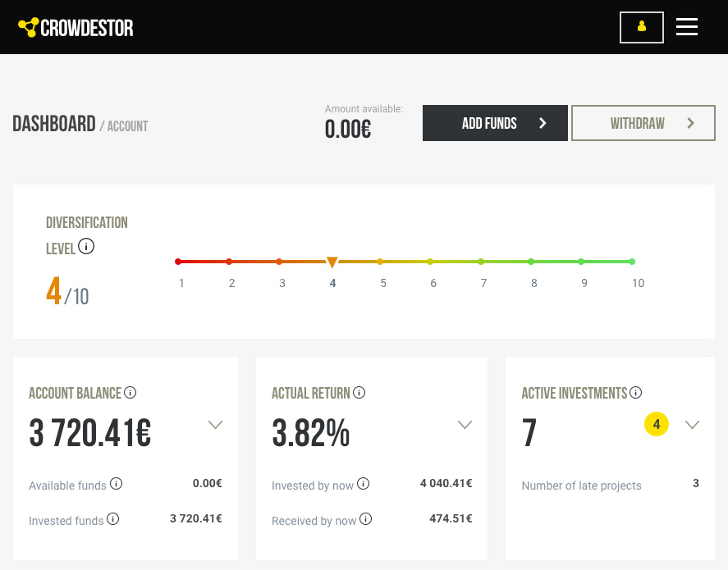Click info icon beside Account Balance
Screen dimensions: 728x570
coord(130,393)
